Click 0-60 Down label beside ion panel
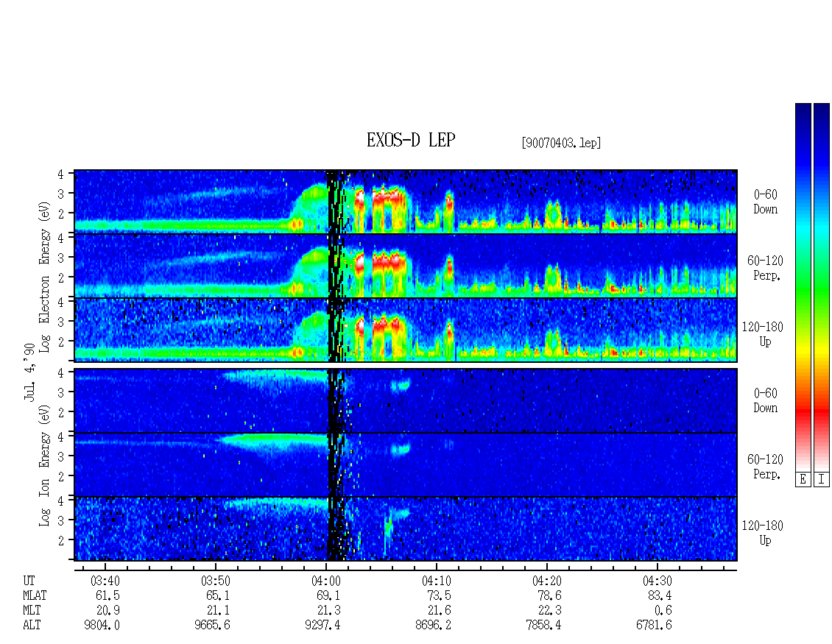 tap(765, 400)
